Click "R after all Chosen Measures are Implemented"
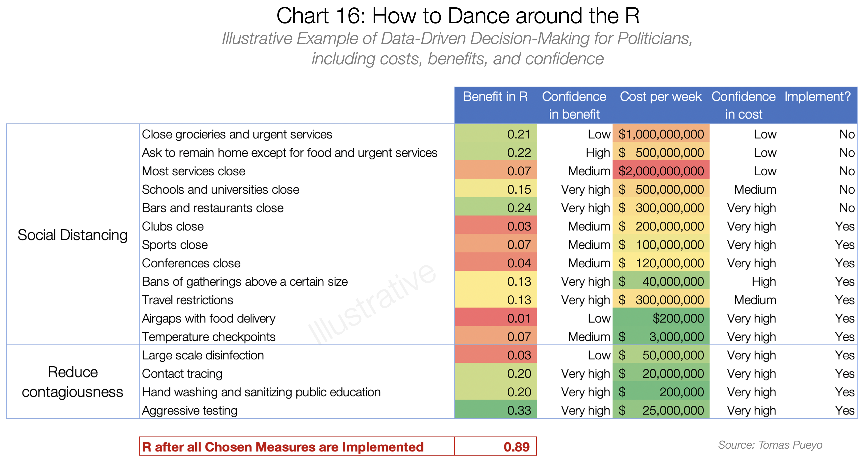The width and height of the screenshot is (868, 462). [x=282, y=447]
